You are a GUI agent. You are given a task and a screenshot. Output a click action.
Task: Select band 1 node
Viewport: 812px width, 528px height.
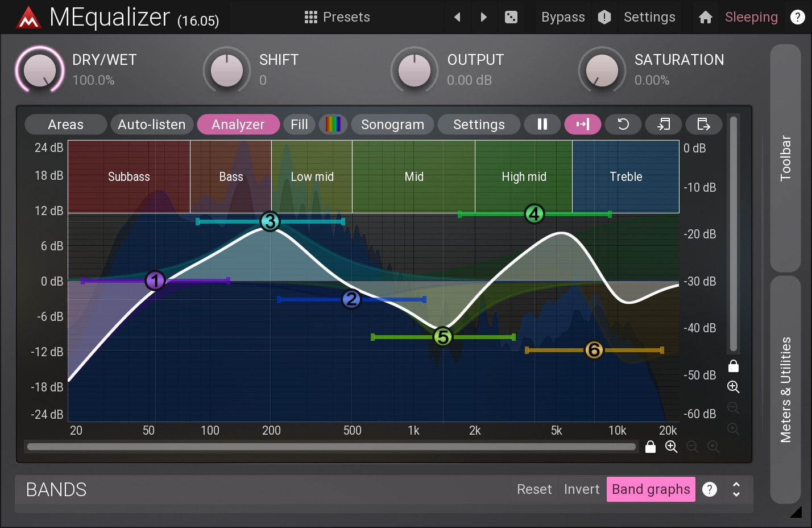point(155,280)
